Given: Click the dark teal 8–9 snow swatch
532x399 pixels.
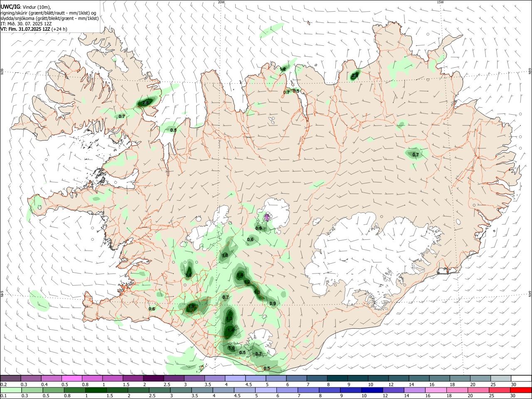Looking at the screenshot, I should click(337, 379).
